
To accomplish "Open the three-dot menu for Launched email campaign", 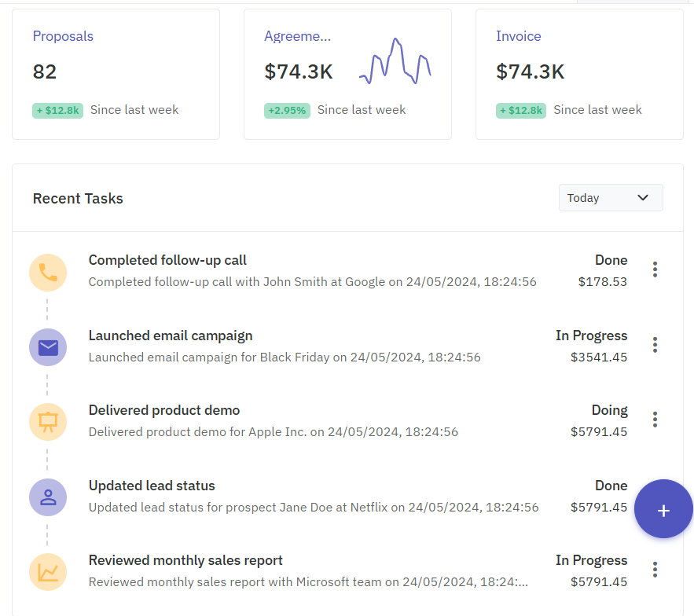I will pyautogui.click(x=655, y=345).
